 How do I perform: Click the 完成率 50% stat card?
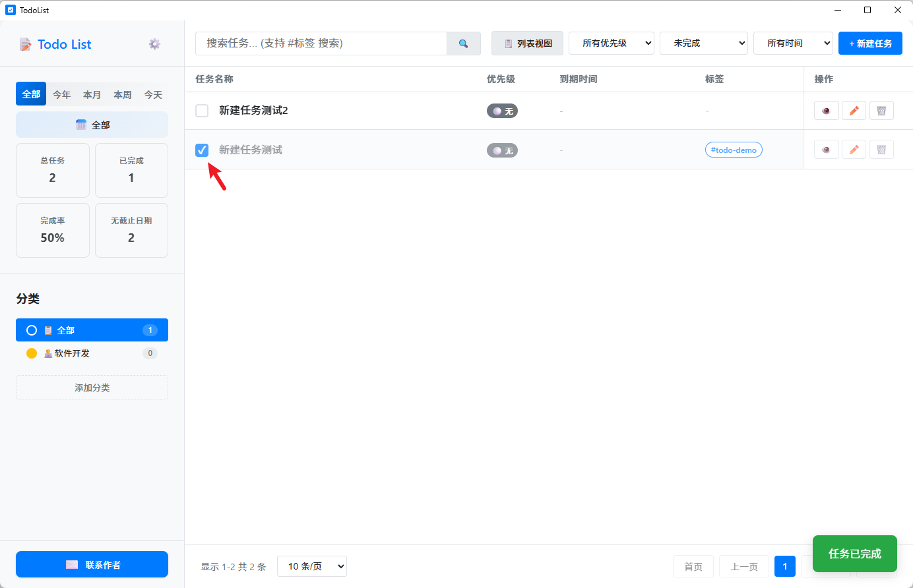[x=53, y=230]
